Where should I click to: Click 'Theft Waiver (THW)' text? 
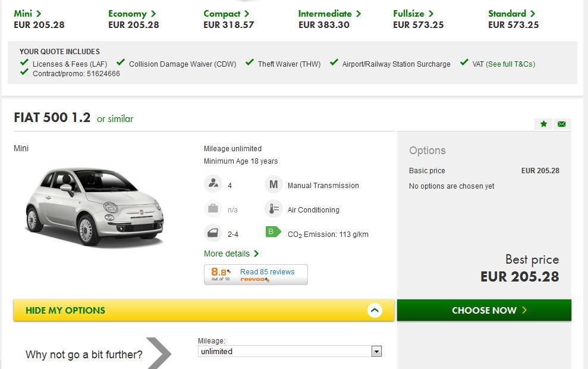click(x=289, y=64)
